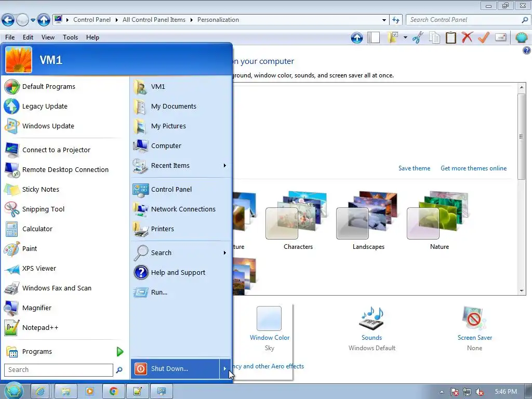This screenshot has width=532, height=399.
Task: Open the Tools menu
Action: coord(70,37)
